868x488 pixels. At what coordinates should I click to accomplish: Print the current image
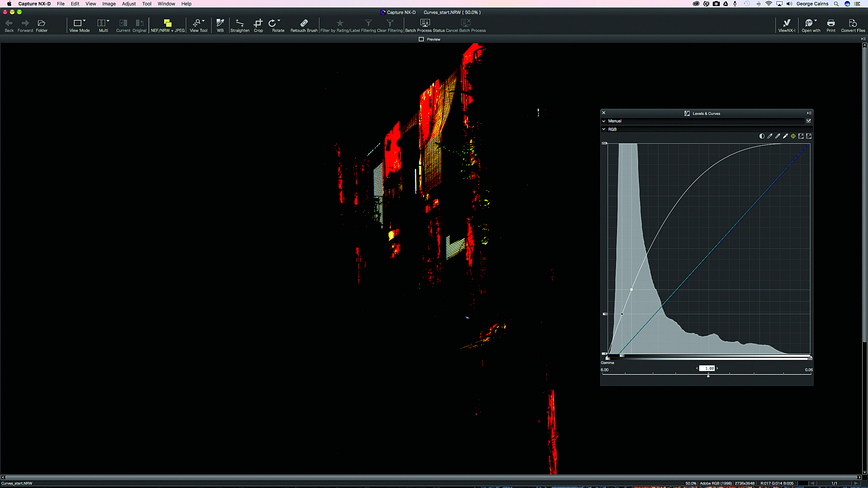[x=831, y=25]
